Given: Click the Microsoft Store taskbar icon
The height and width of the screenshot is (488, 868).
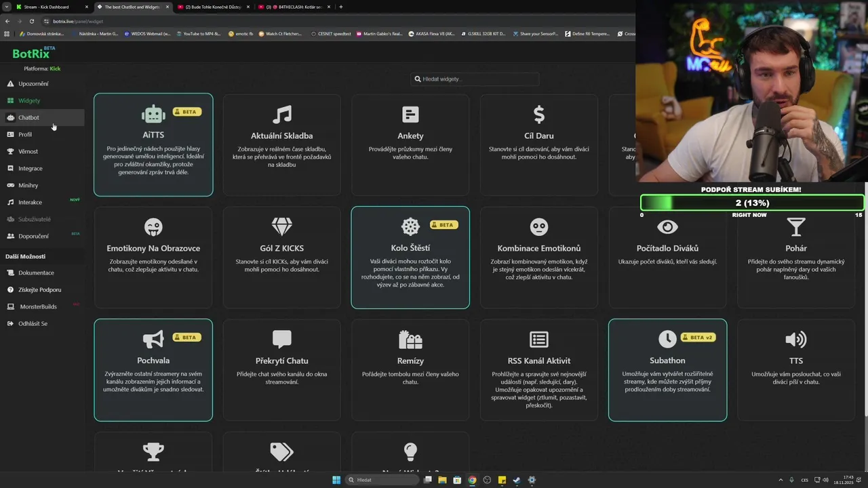Looking at the screenshot, I should click(457, 480).
